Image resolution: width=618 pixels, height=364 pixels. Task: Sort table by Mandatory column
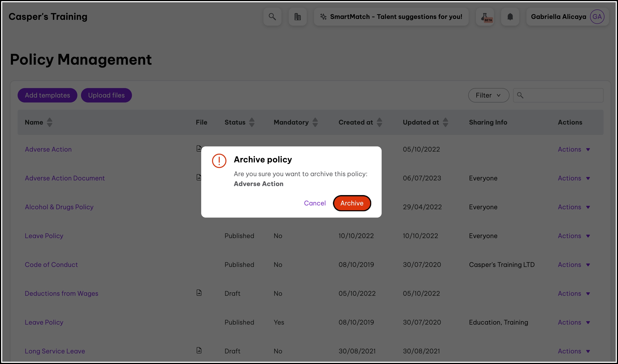pyautogui.click(x=315, y=122)
